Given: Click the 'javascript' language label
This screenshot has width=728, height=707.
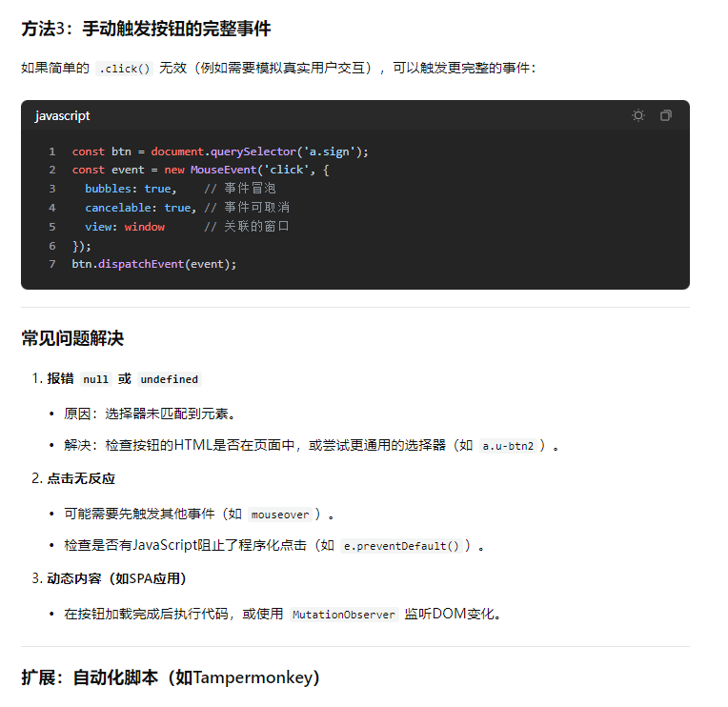Looking at the screenshot, I should coord(62,115).
